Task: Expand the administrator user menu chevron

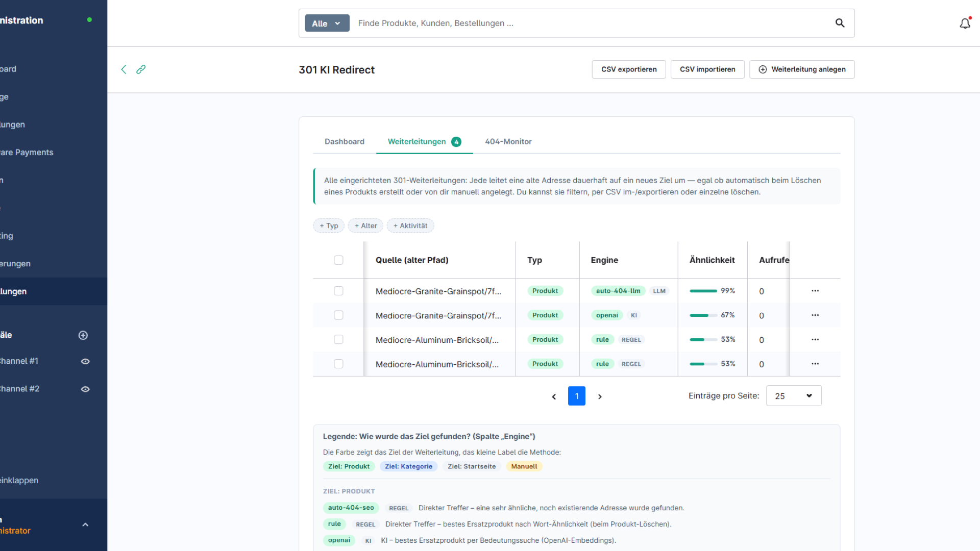Action: coord(85,524)
